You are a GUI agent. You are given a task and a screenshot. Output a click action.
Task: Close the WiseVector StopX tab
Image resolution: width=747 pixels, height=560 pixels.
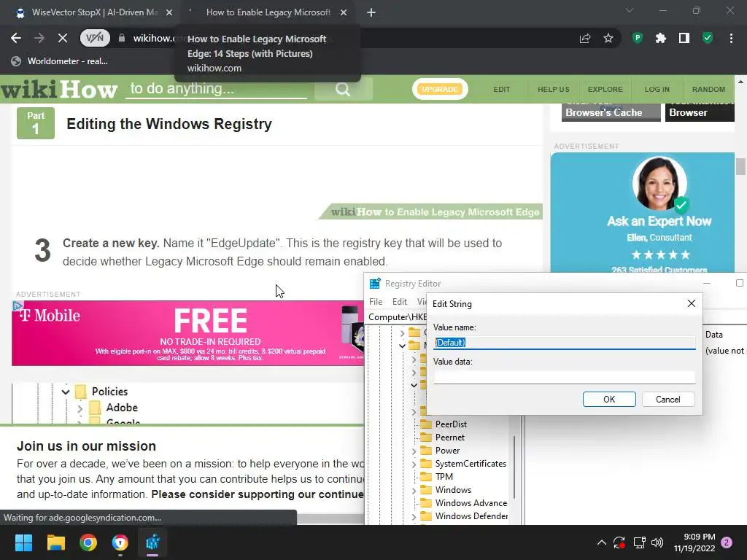(169, 13)
